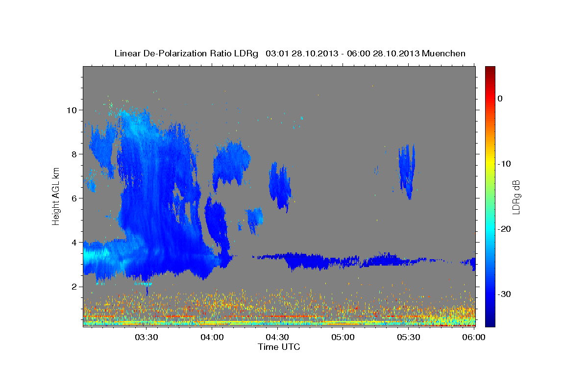
Task: Click the colorbar value -30
Action: [504, 294]
